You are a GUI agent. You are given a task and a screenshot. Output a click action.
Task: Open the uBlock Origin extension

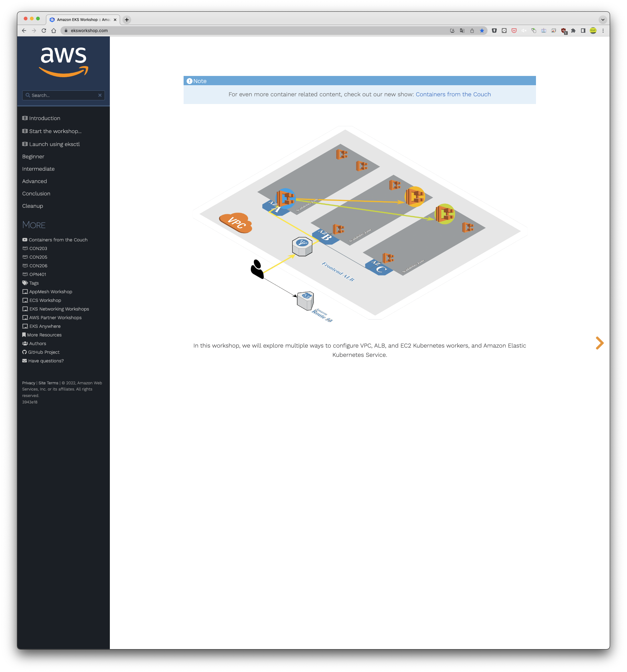563,31
